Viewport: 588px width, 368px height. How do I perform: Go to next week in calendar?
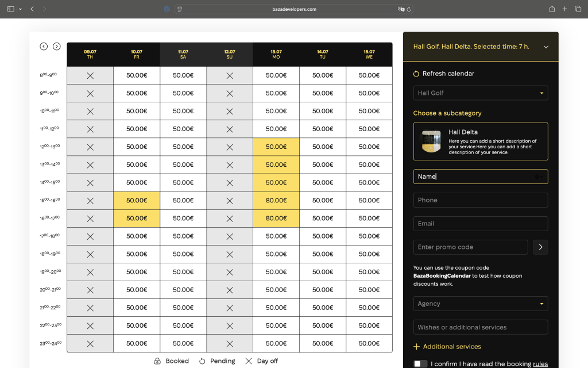[x=57, y=46]
